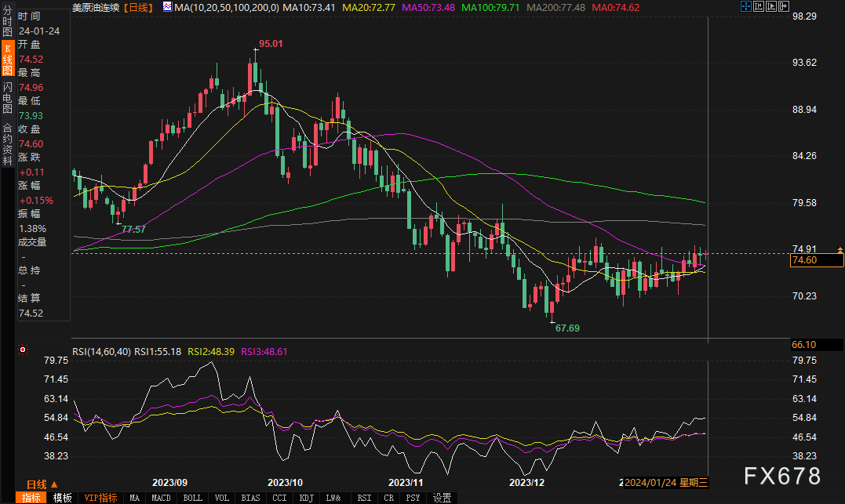
Task: Open the 闪电图 side tab
Action: point(8,99)
